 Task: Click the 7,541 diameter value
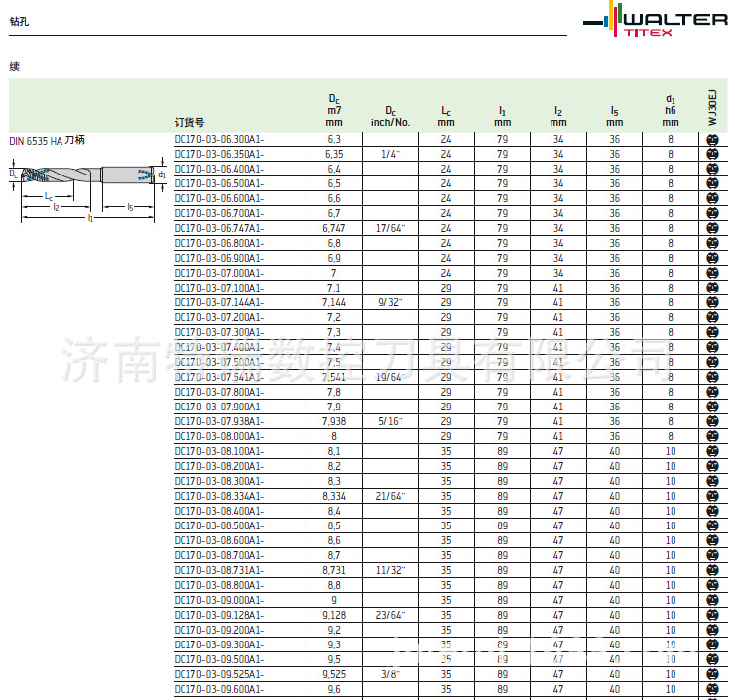(x=333, y=377)
